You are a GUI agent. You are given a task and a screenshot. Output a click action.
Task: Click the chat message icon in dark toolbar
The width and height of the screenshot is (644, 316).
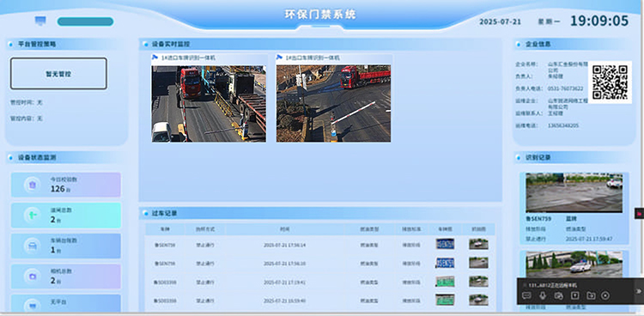526,295
